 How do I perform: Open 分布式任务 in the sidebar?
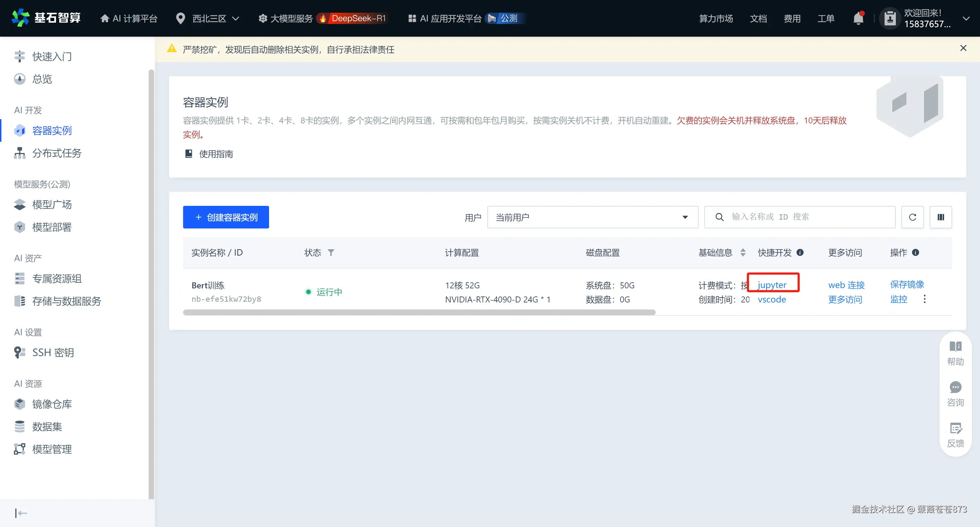(x=57, y=153)
